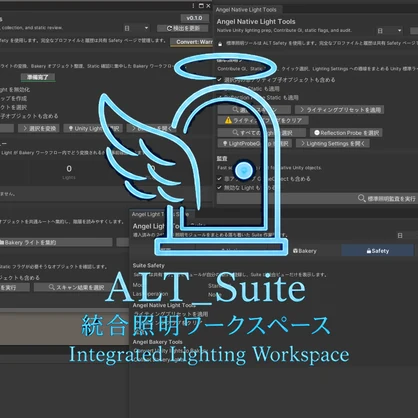The height and width of the screenshot is (418, 418).
Task: Open the kebab menu of the Bakery tools window
Action: [x=193, y=6]
